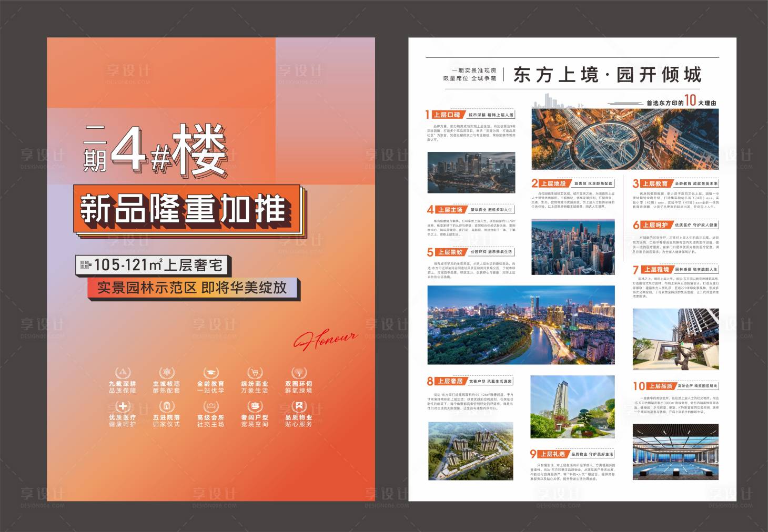Click the icon above 奢阔户型

(255, 406)
